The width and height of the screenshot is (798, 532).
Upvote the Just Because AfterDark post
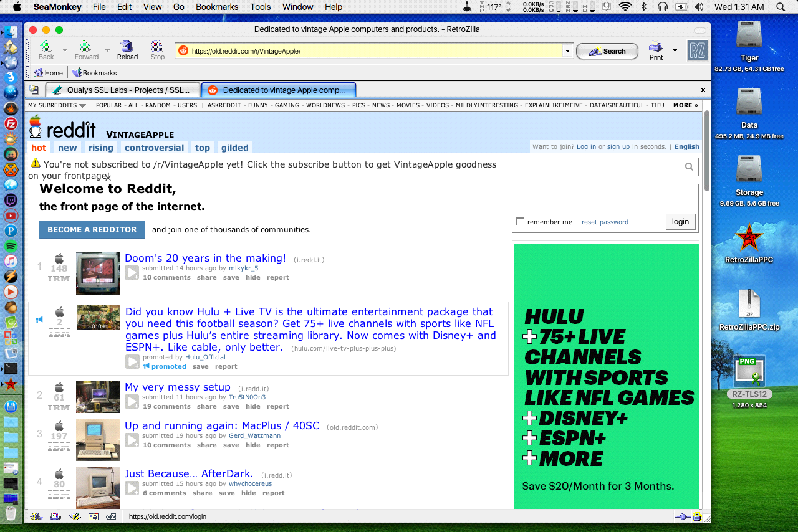[x=59, y=473]
